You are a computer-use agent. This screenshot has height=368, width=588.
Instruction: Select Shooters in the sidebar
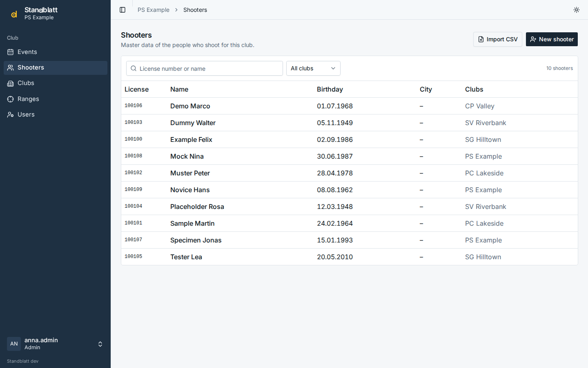click(x=56, y=68)
